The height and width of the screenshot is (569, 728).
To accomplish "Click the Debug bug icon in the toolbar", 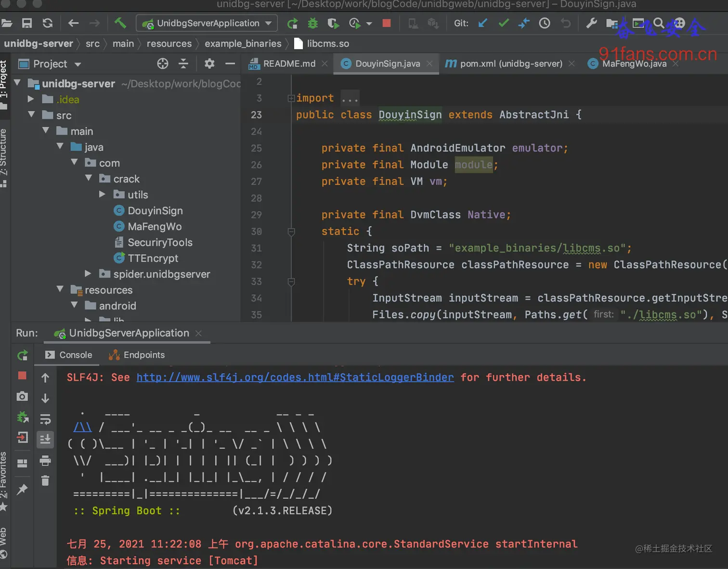I will [313, 23].
